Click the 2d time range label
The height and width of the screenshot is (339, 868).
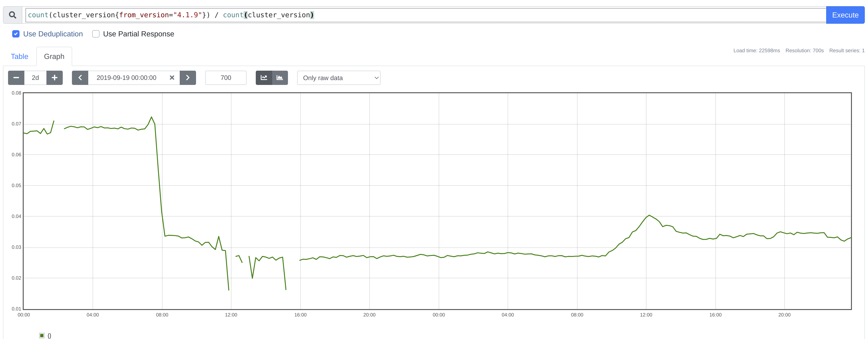(x=35, y=78)
